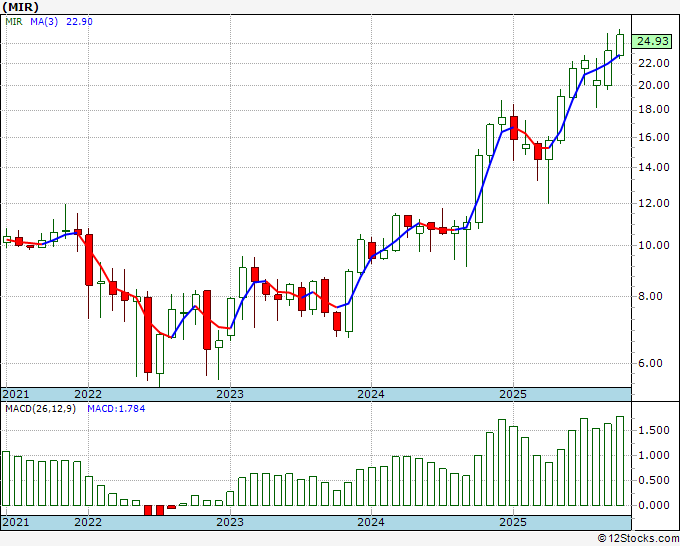Click 2024 on the MACD timeline

(x=371, y=522)
